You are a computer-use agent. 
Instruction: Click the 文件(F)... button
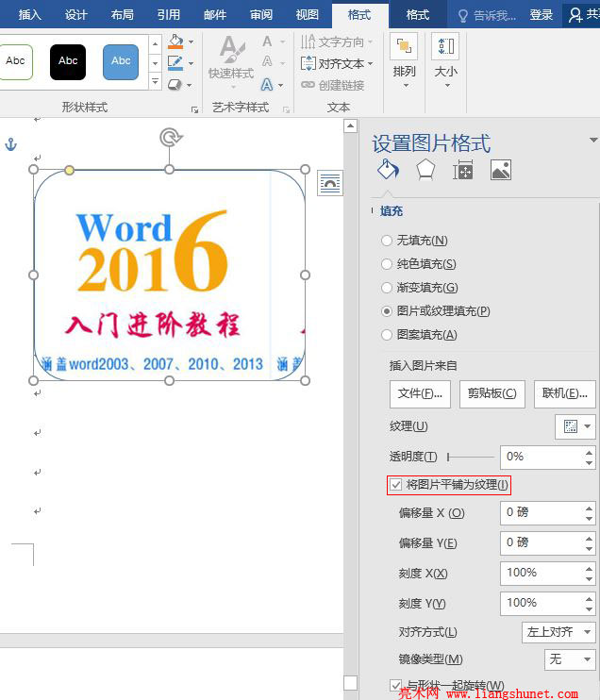click(x=420, y=393)
